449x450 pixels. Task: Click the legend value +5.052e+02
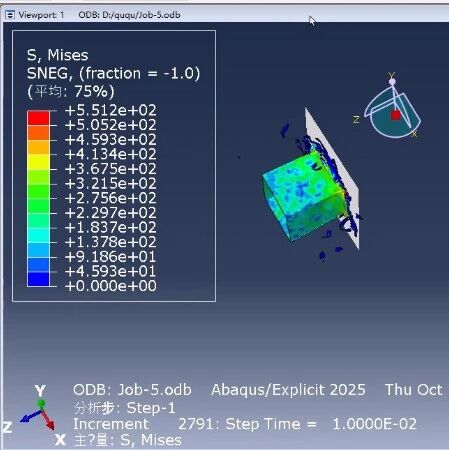pyautogui.click(x=111, y=125)
